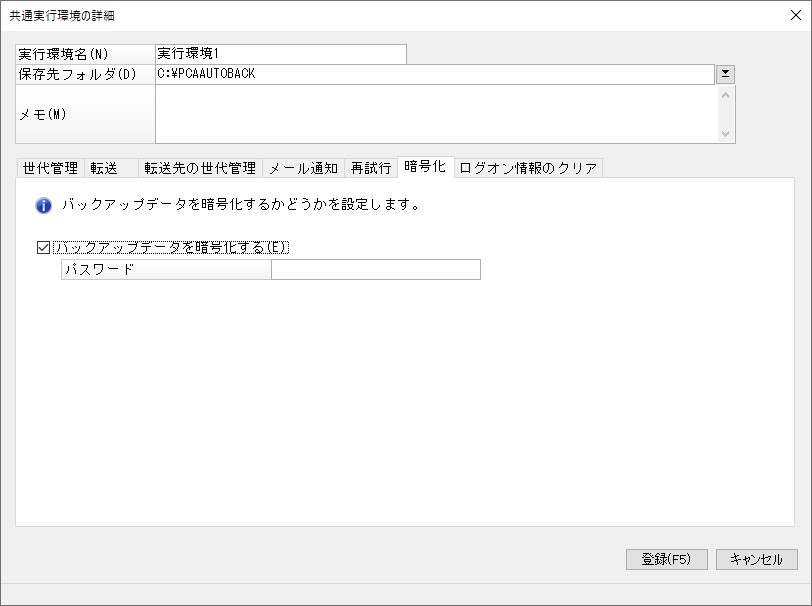Show the 再試行 tab
This screenshot has width=812, height=606.
[x=371, y=168]
